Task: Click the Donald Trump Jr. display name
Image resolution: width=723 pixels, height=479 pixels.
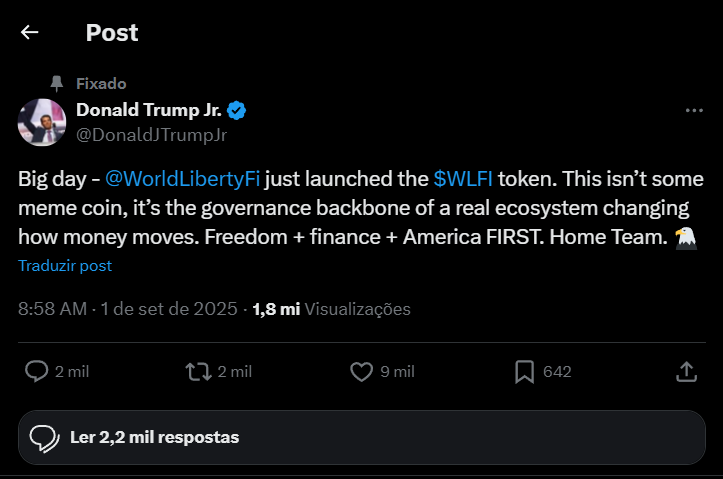Action: tap(149, 110)
